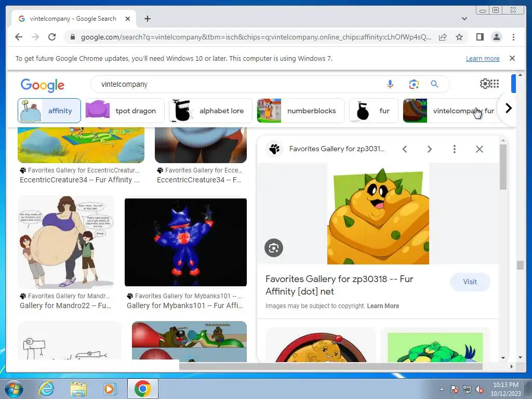Click the muted volume tray icon
This screenshot has width=532, height=399.
480,390
